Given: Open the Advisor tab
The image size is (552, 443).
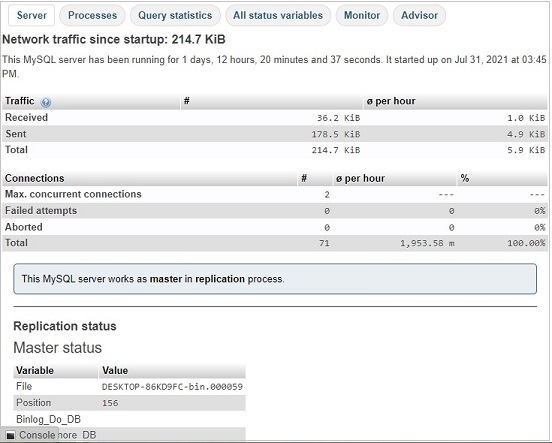Looking at the screenshot, I should (419, 15).
